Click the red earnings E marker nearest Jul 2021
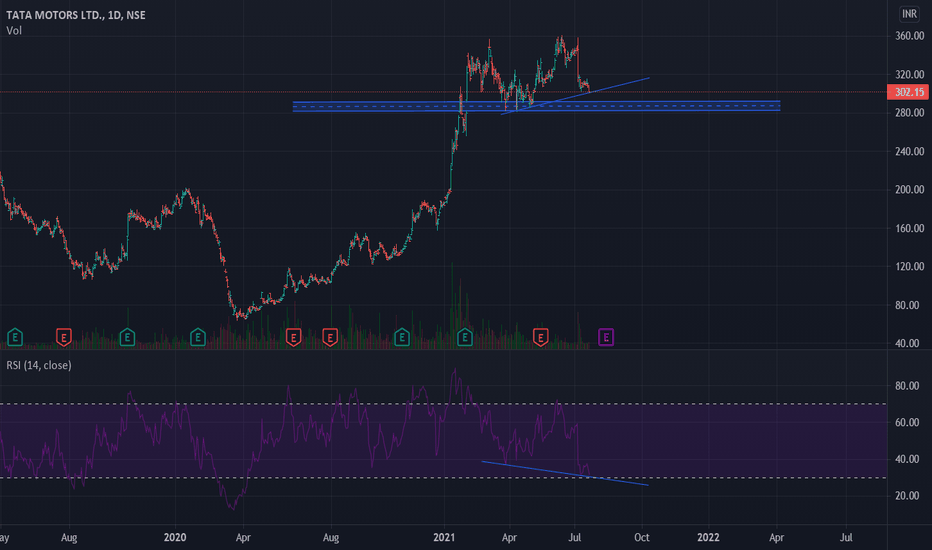Screen dimensions: 932x550 [x=540, y=338]
